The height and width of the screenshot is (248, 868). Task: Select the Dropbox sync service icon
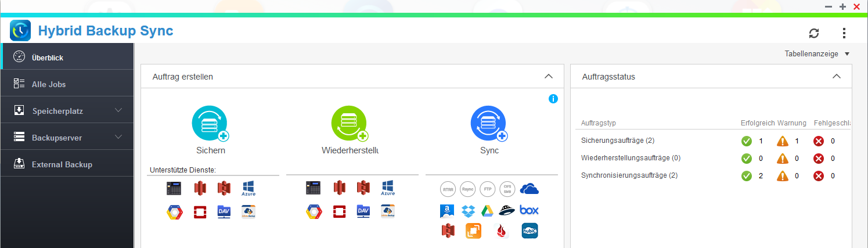pos(468,210)
